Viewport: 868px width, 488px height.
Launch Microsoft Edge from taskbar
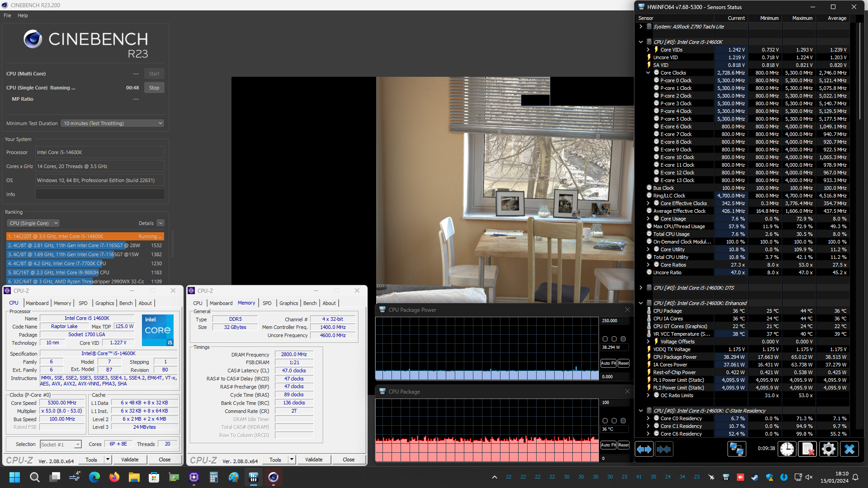tap(94, 477)
